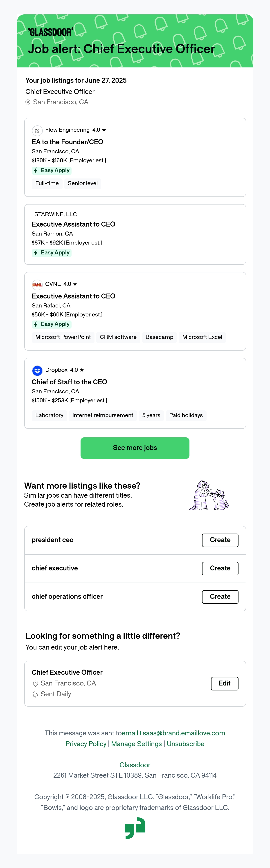Click the cats illustration beside listings prompt
270x868 pixels.
(209, 495)
